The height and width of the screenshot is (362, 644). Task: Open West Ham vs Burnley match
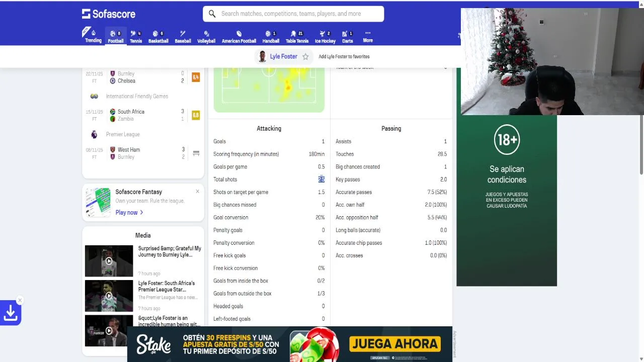click(143, 153)
